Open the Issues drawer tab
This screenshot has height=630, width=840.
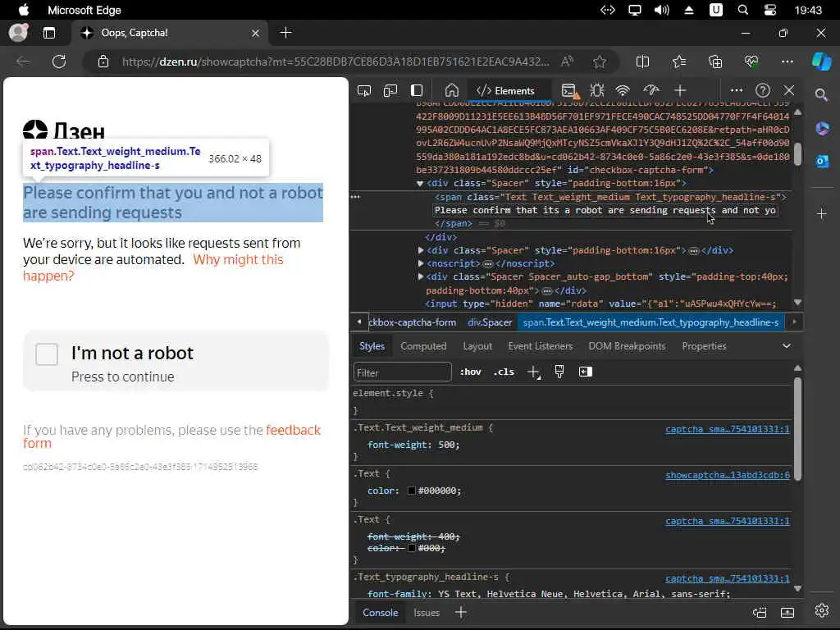tap(427, 612)
